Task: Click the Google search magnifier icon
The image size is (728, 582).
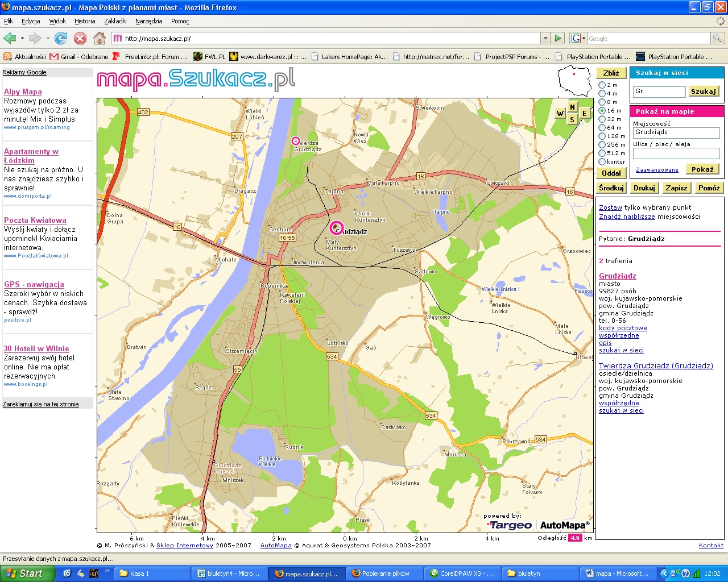Action: pyautogui.click(x=718, y=38)
